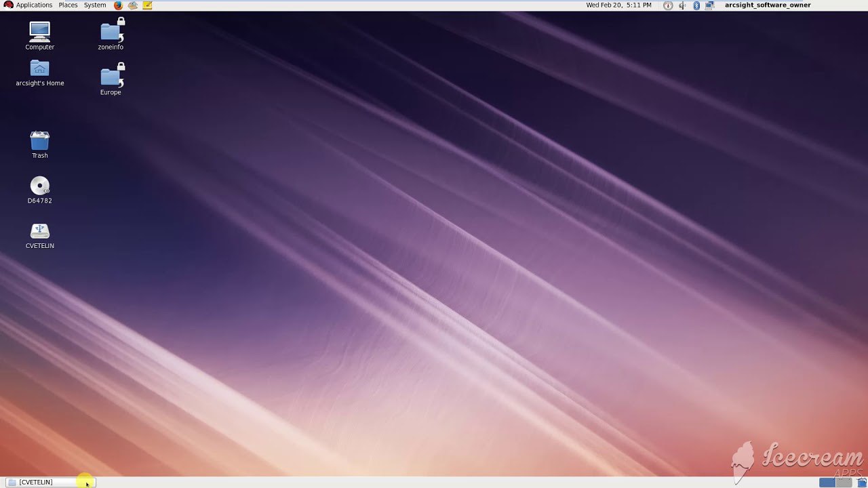Open the network connection icon
The width and height of the screenshot is (868, 488).
coord(710,5)
